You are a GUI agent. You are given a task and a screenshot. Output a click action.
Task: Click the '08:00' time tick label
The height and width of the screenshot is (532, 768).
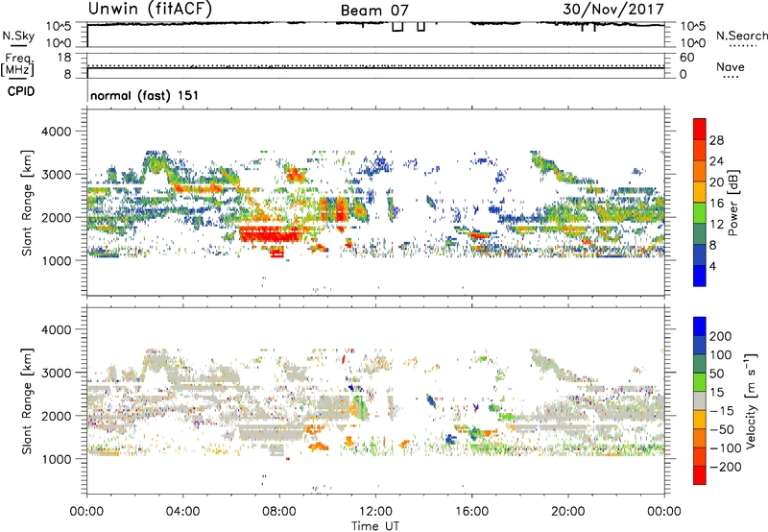(279, 512)
